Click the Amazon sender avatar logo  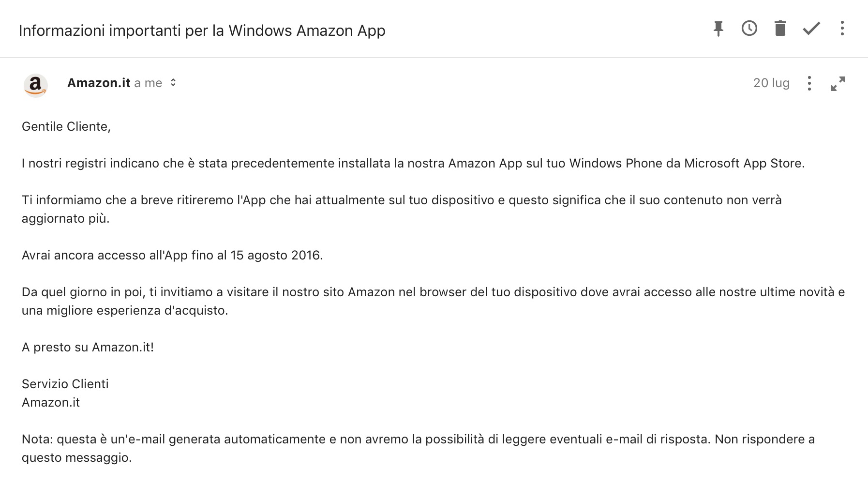tap(35, 85)
